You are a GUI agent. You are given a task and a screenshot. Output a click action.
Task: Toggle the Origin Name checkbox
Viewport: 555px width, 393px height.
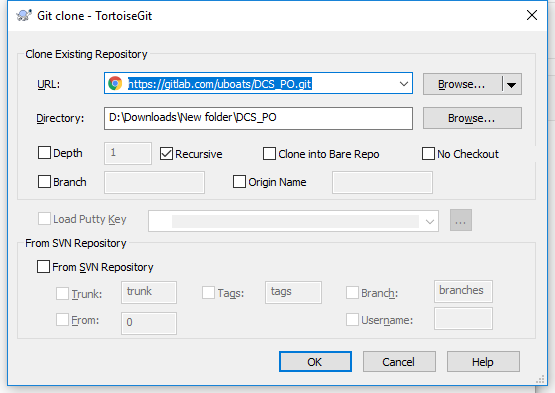(239, 182)
